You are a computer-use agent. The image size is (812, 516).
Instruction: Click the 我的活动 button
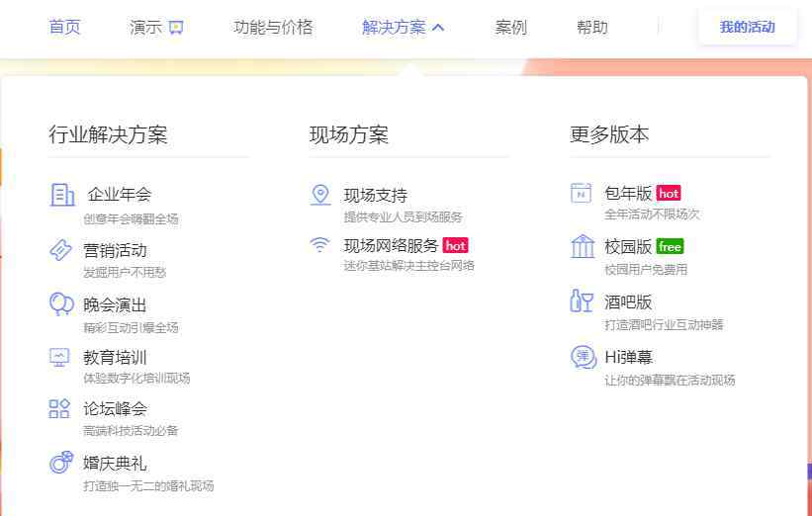coord(747,28)
